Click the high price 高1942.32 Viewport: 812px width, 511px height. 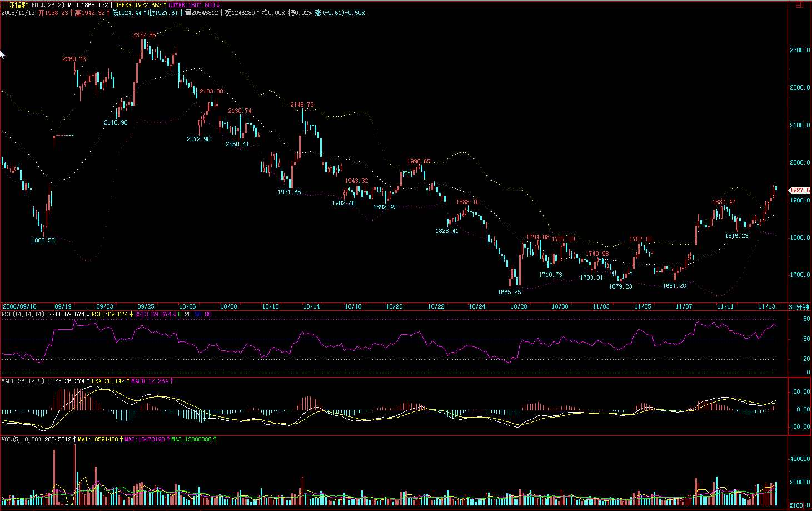point(90,13)
